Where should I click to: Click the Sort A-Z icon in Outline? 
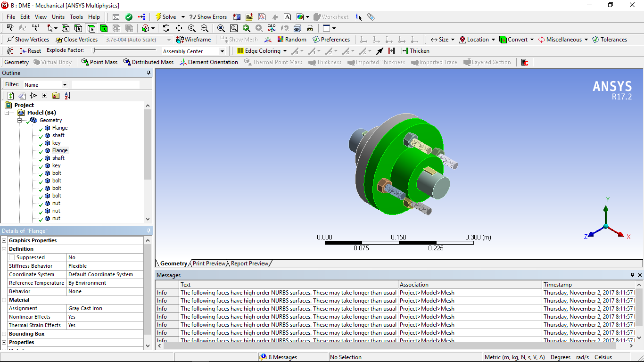(x=67, y=96)
